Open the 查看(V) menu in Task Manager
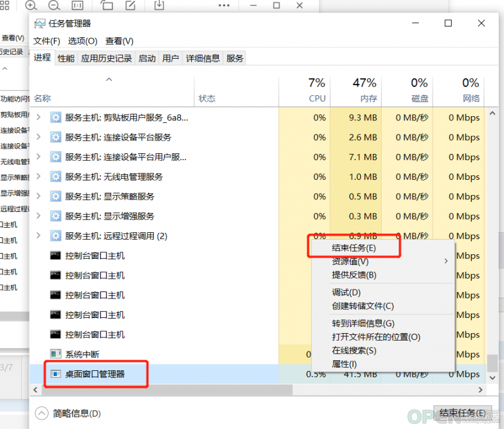Screen dimensions: 504x429 [x=119, y=41]
